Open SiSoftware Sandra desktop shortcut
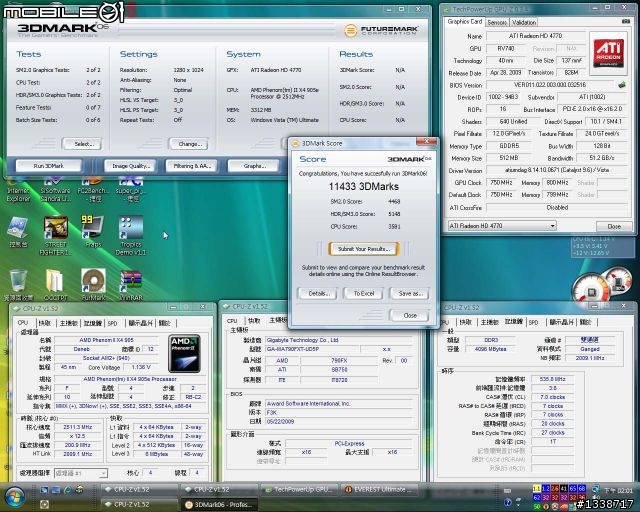 [56, 191]
